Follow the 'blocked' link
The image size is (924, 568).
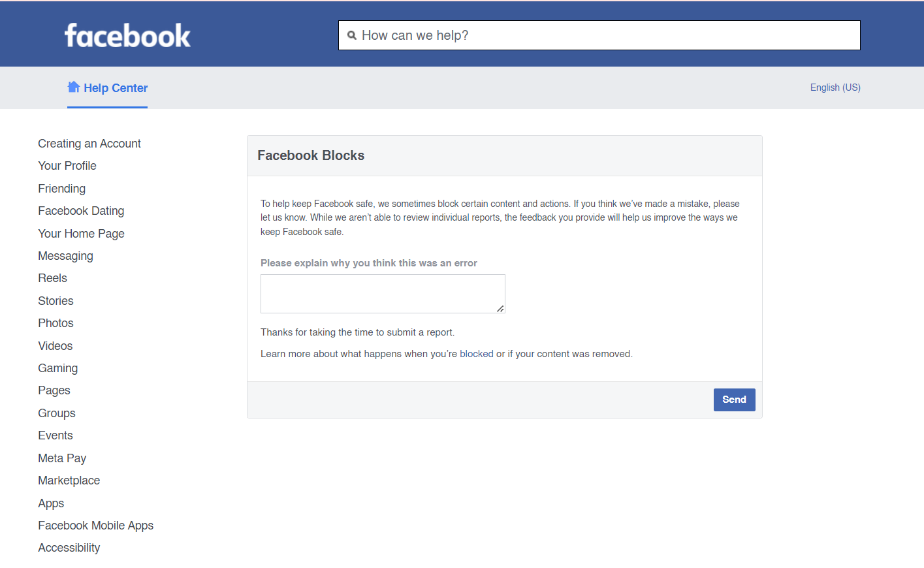point(476,354)
